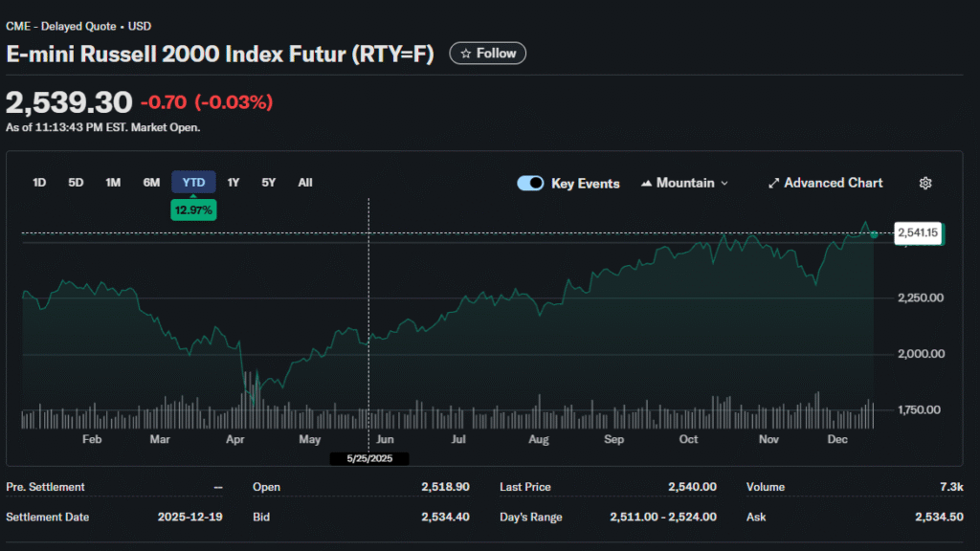Switch to 6M time range
Viewport: 980px width, 551px height.
[x=151, y=183]
